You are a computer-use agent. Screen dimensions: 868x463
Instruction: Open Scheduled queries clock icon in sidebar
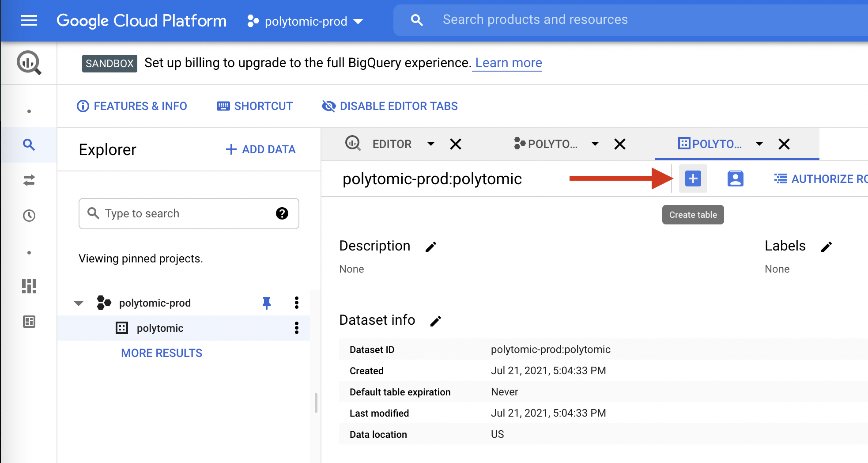click(x=29, y=216)
